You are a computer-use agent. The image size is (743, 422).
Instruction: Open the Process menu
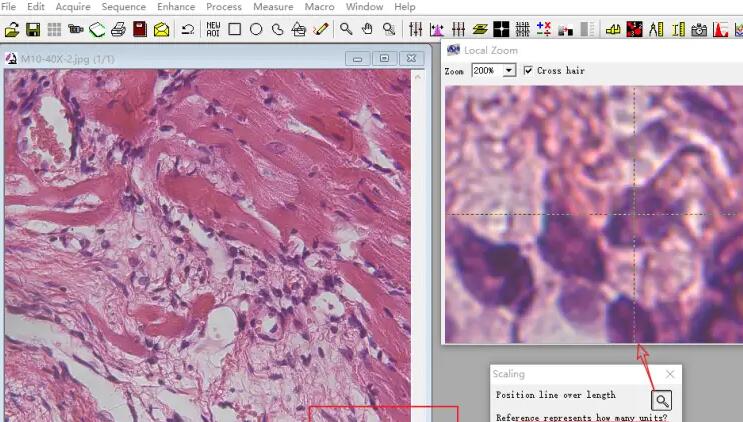(x=224, y=7)
